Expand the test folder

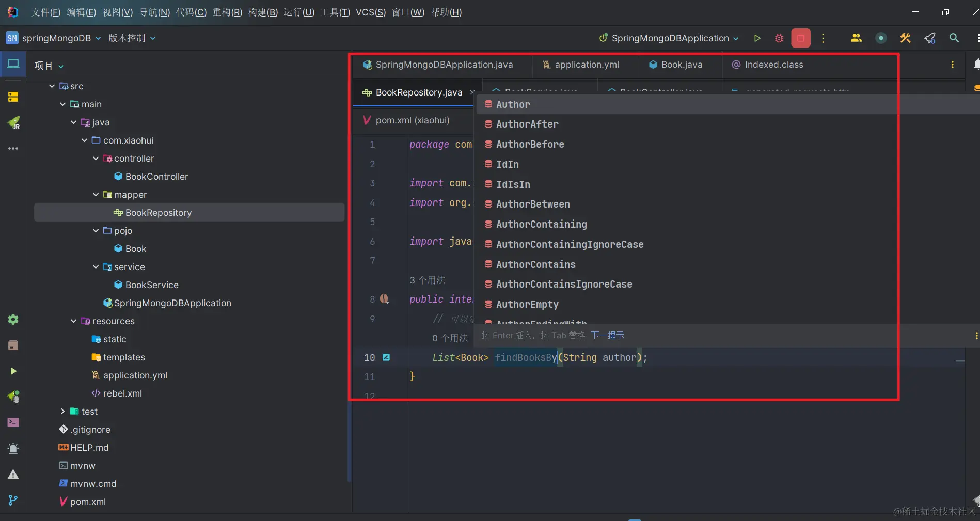pyautogui.click(x=62, y=412)
